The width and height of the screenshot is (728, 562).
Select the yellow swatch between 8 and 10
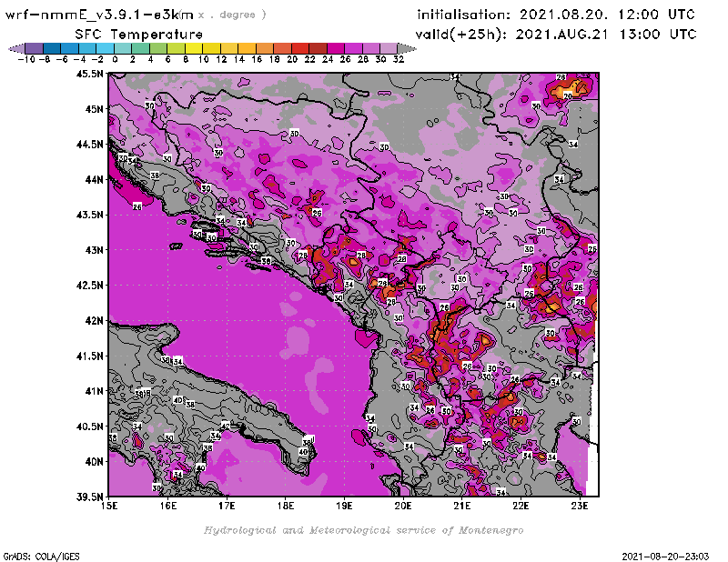click(x=194, y=48)
